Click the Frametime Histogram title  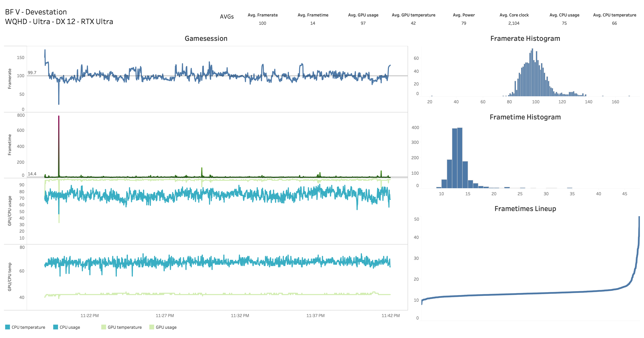(x=525, y=117)
